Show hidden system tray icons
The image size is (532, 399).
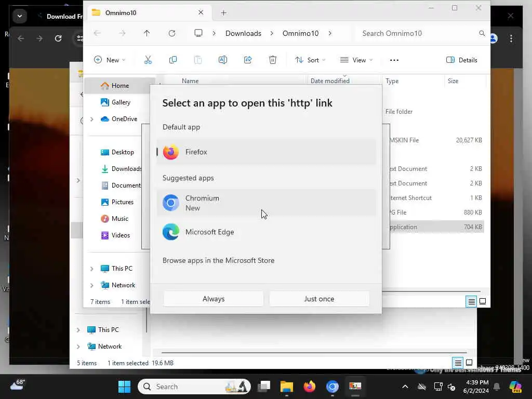(405, 387)
